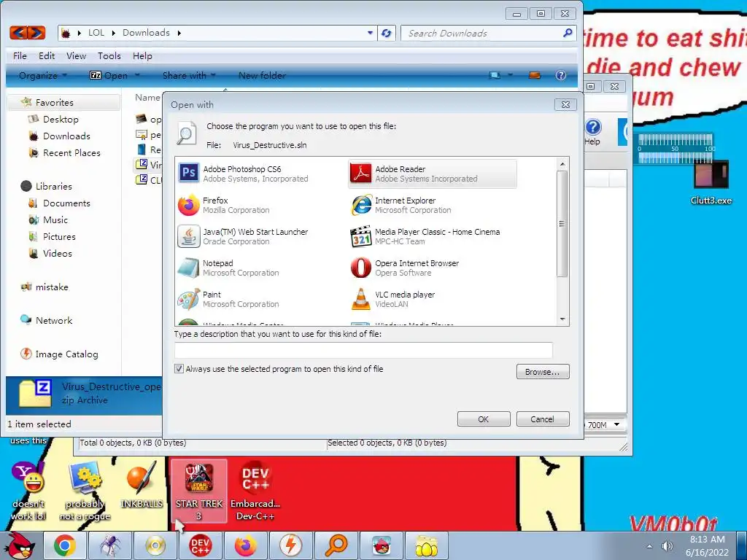Open the spider icon in taskbar
747x560 pixels.
(x=109, y=545)
